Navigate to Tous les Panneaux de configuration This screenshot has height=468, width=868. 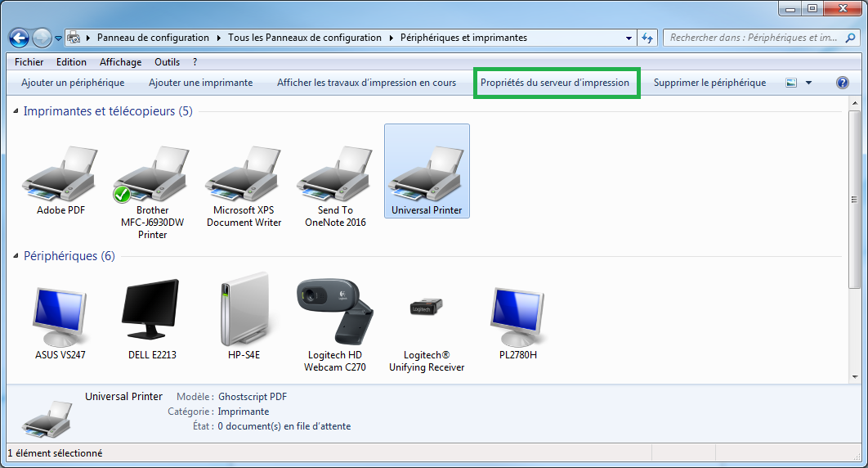(x=305, y=38)
